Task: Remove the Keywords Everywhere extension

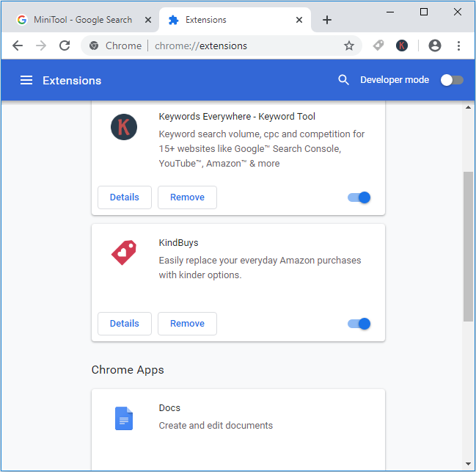Action: pyautogui.click(x=187, y=197)
